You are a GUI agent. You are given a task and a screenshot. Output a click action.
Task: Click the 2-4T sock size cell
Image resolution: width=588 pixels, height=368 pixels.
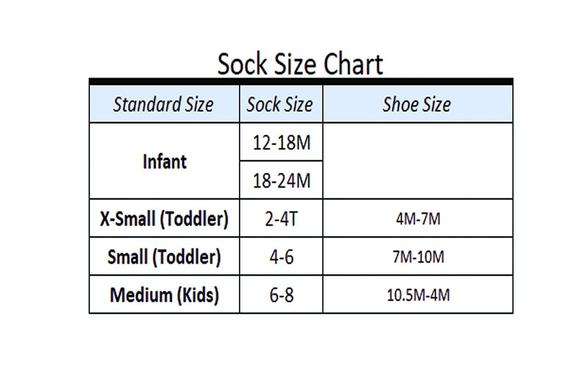[281, 219]
